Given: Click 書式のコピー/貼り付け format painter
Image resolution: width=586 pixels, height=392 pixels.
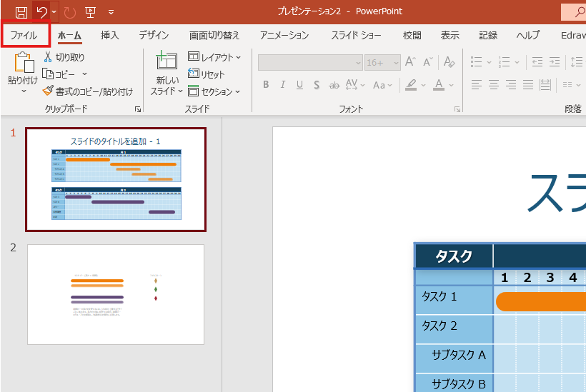Looking at the screenshot, I should pos(88,91).
